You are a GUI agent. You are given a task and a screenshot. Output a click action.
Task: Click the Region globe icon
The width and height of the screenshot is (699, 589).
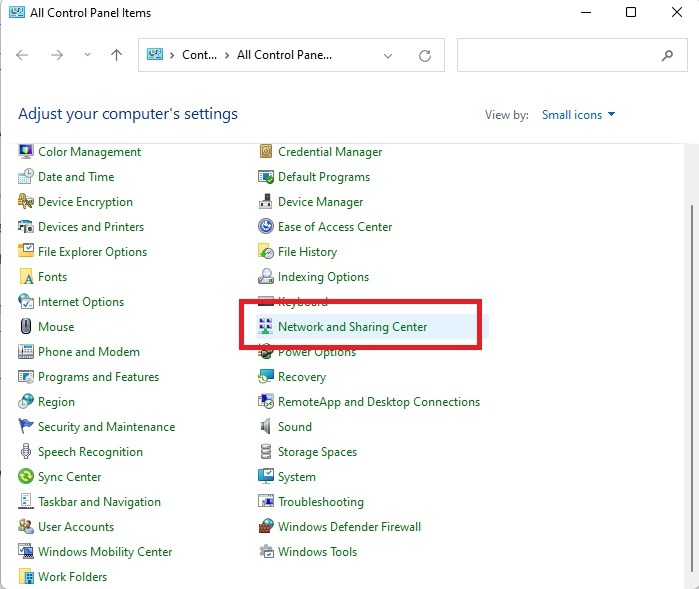(x=26, y=401)
